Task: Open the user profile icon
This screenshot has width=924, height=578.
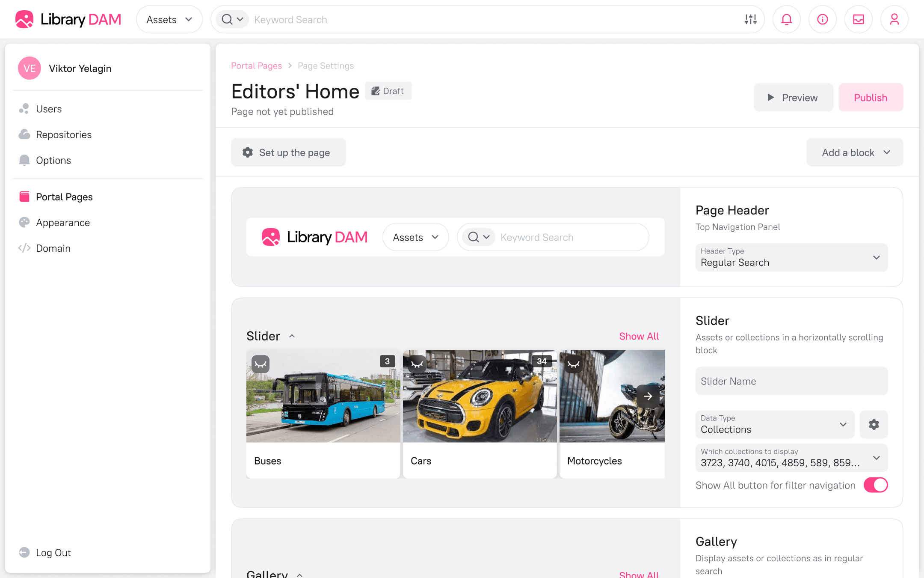Action: [x=894, y=19]
